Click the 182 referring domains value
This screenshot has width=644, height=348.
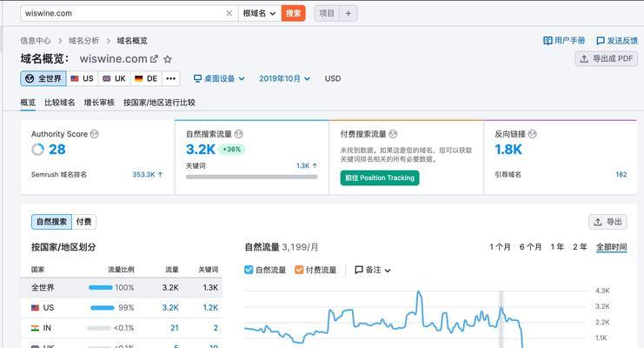click(621, 174)
